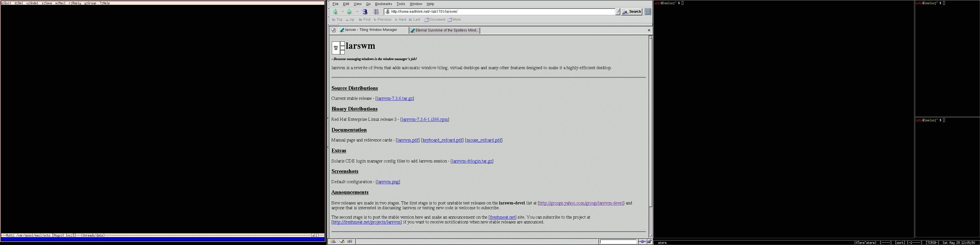Open the Tools menu
The image size is (980, 245).
pos(401,4)
